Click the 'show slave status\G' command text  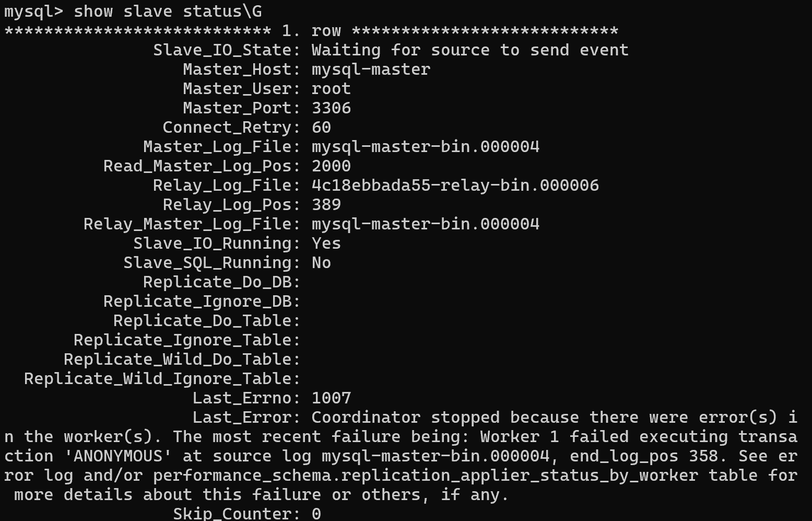(168, 11)
